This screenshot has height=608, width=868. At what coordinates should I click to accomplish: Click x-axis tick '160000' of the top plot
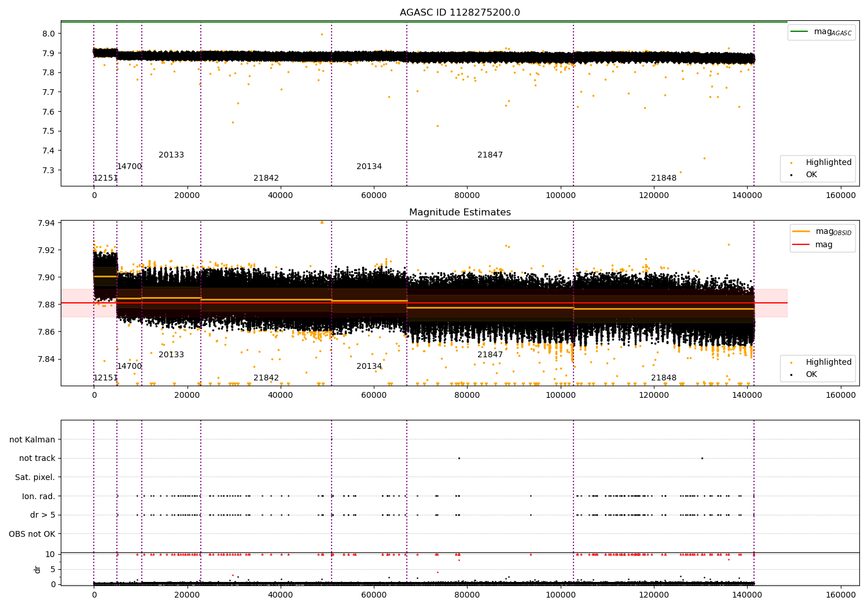[x=840, y=196]
